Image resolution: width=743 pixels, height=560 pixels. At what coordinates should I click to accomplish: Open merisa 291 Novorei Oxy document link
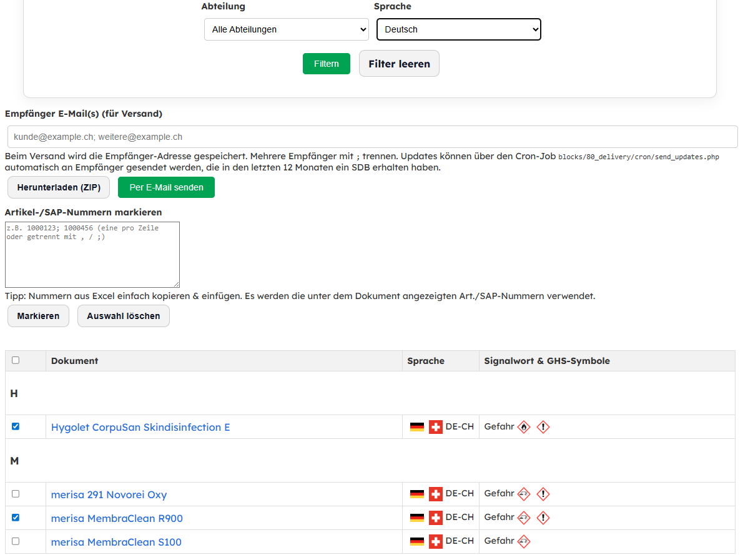click(109, 494)
